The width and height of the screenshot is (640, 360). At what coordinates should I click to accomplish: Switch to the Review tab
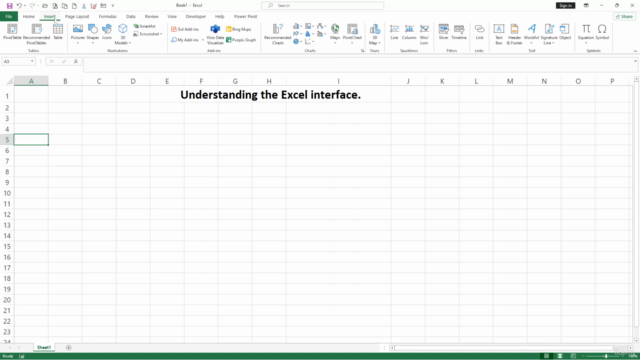[x=151, y=16]
